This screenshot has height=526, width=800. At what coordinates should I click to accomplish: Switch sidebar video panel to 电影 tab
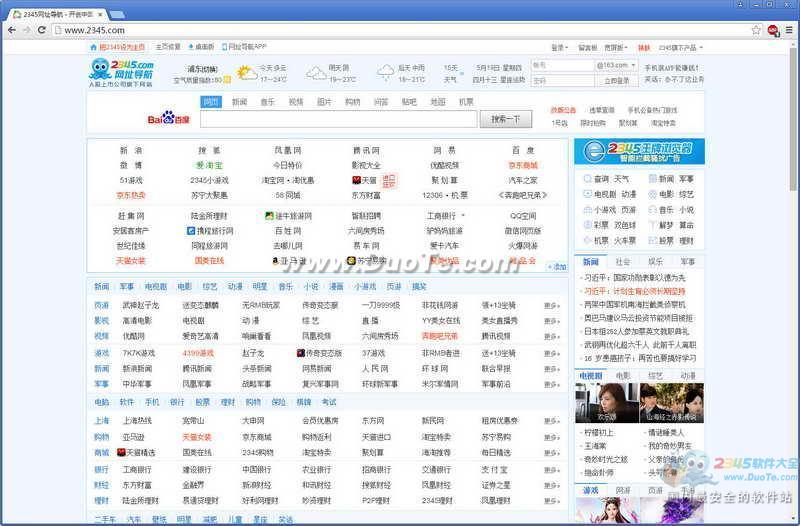(623, 376)
